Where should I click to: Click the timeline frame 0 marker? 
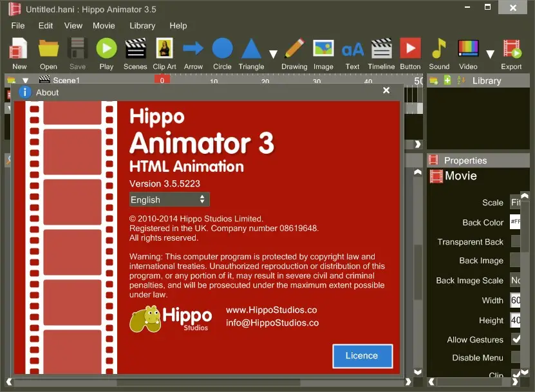pos(162,80)
